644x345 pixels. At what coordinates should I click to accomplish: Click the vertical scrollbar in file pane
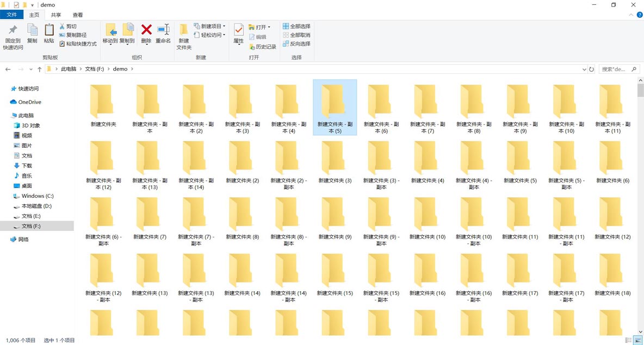640,206
